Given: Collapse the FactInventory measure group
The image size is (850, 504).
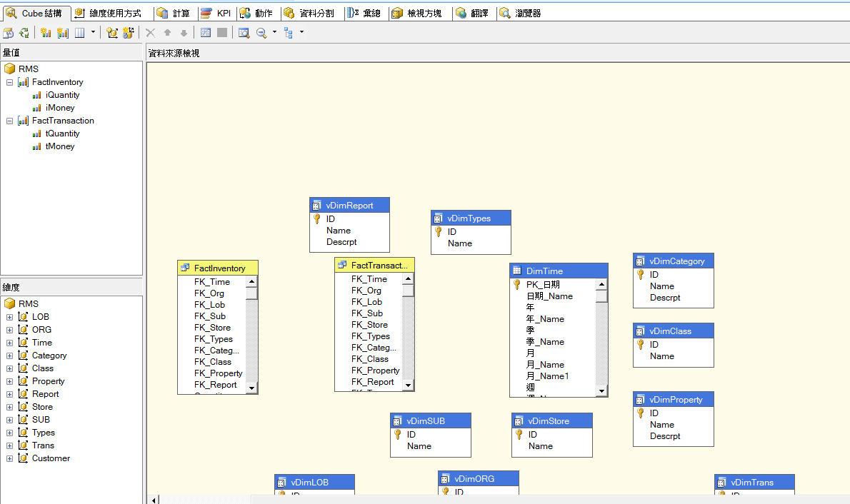Looking at the screenshot, I should tap(10, 82).
